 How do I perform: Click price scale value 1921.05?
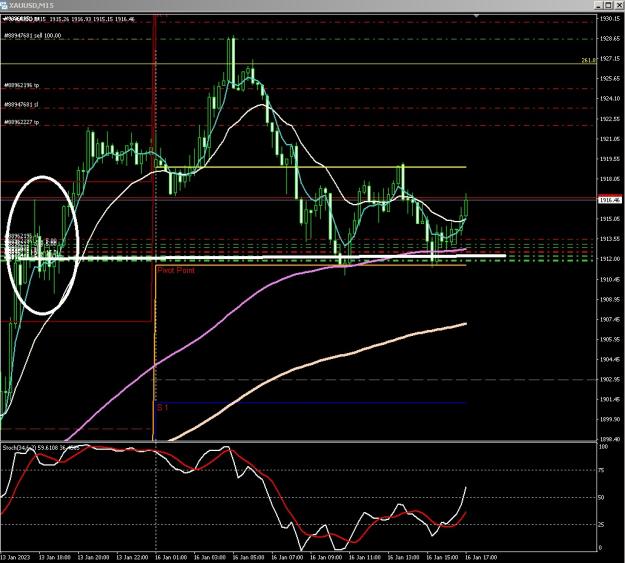click(x=610, y=139)
